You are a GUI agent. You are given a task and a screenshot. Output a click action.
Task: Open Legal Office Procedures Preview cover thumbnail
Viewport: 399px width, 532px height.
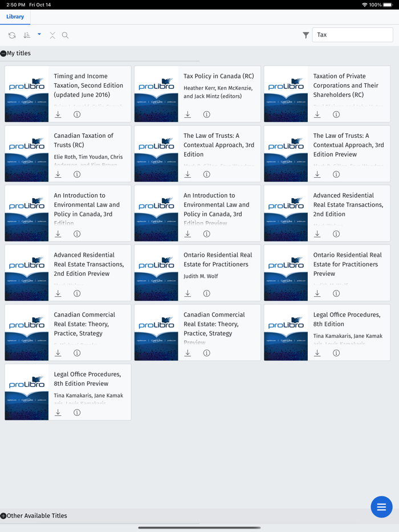click(26, 392)
